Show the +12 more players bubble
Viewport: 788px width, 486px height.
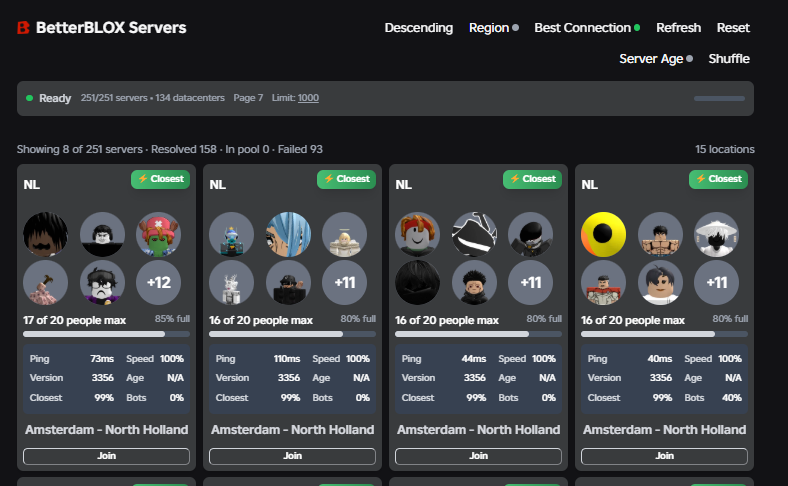click(x=158, y=282)
